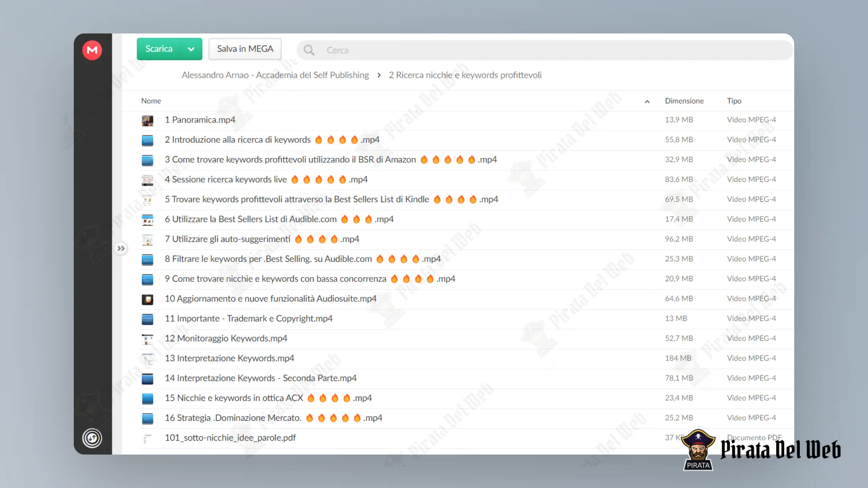Click icon of 2 Introduzione alla ricerca
This screenshot has width=868, height=488.
coord(147,140)
